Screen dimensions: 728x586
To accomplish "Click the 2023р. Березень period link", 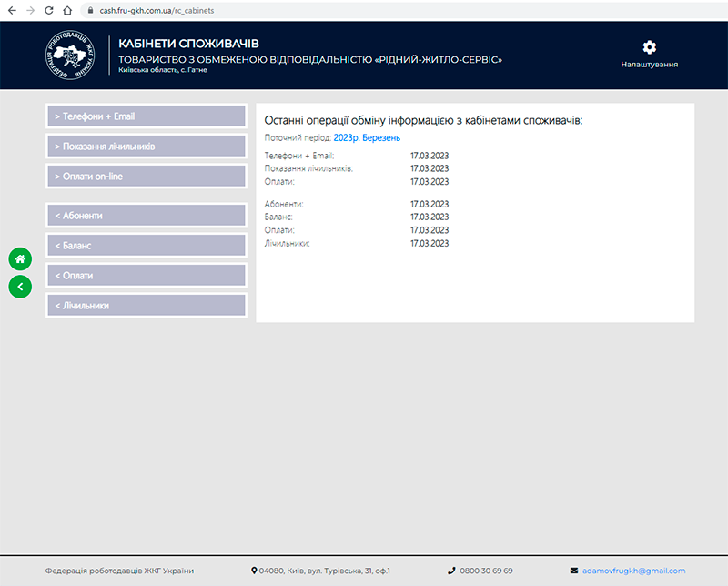I will pos(367,137).
